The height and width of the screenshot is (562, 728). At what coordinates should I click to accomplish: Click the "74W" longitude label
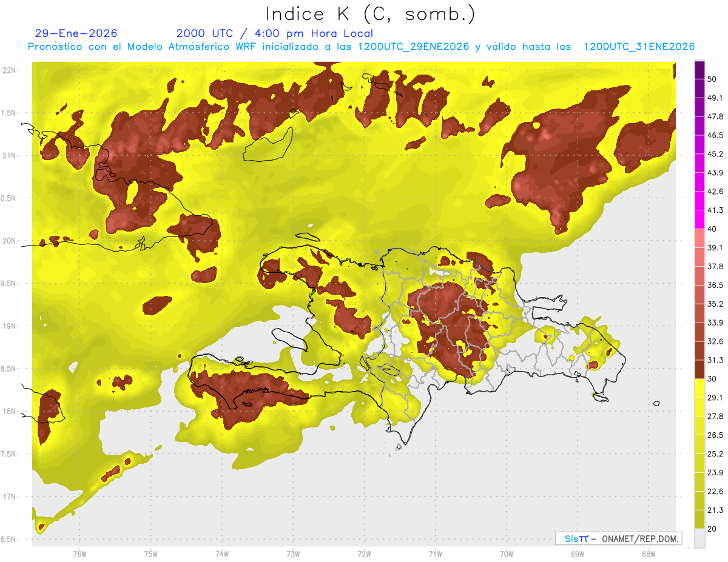[x=221, y=554]
